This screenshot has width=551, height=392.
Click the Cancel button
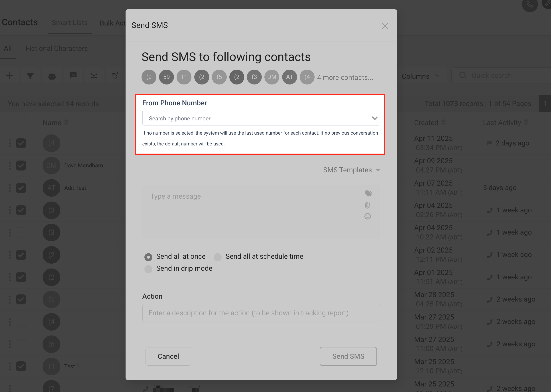pos(168,356)
